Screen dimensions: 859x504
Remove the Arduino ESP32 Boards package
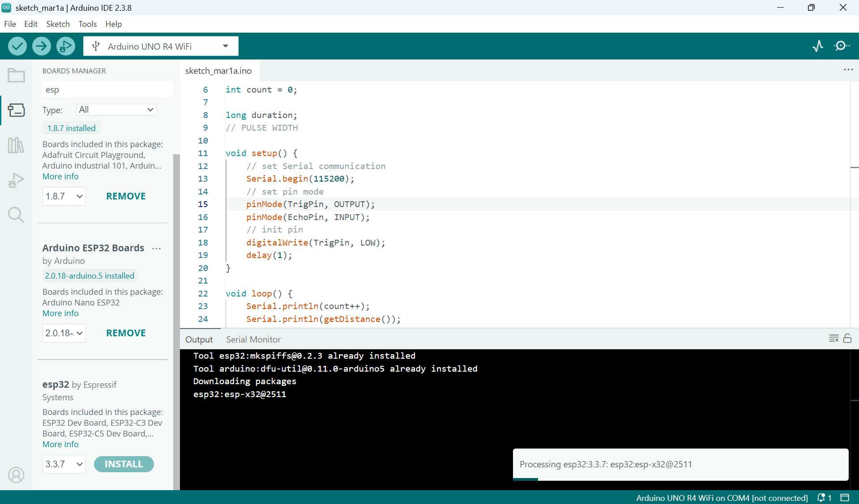click(x=126, y=333)
